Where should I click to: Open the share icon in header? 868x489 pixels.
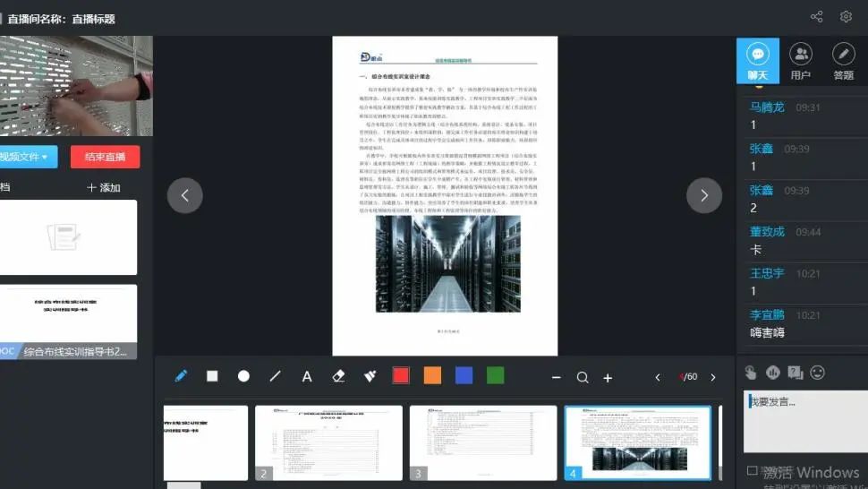(x=816, y=17)
